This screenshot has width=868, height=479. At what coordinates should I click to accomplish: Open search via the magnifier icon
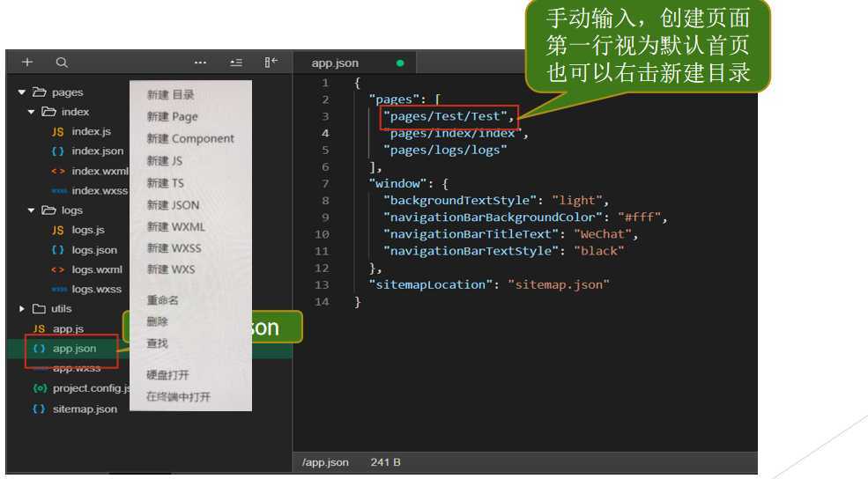pyautogui.click(x=62, y=63)
